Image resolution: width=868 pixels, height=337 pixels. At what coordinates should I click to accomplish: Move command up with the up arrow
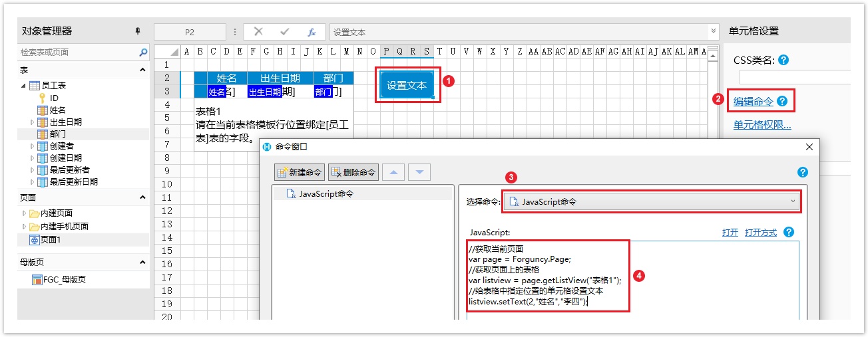(393, 172)
